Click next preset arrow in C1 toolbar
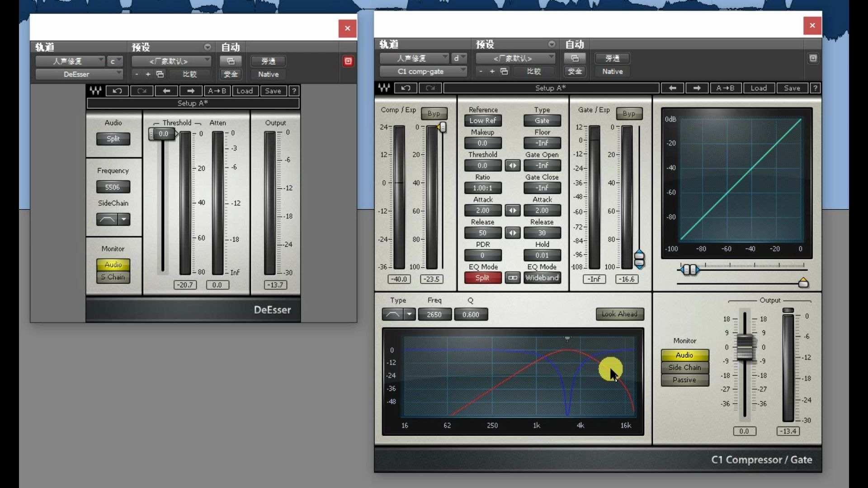 point(697,88)
